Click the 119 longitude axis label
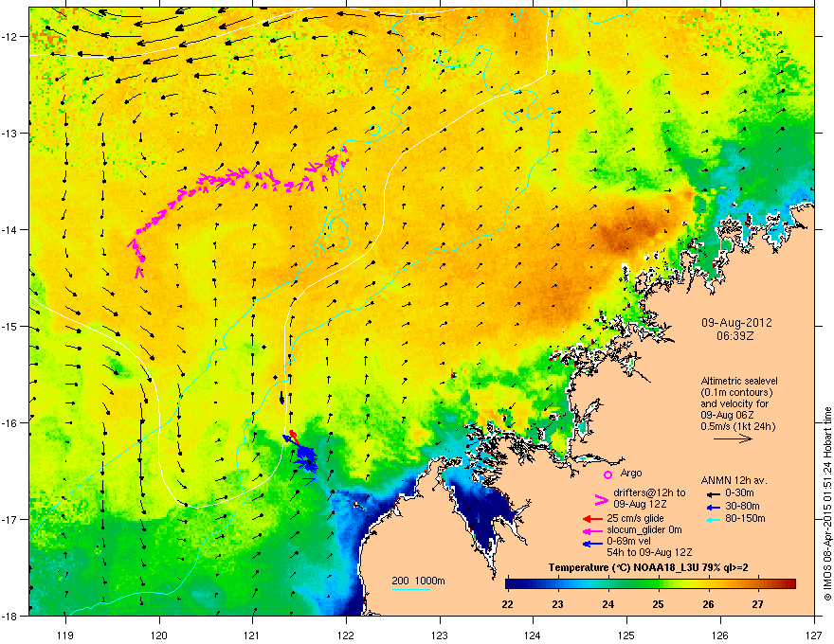The width and height of the screenshot is (834, 644). coord(65,635)
